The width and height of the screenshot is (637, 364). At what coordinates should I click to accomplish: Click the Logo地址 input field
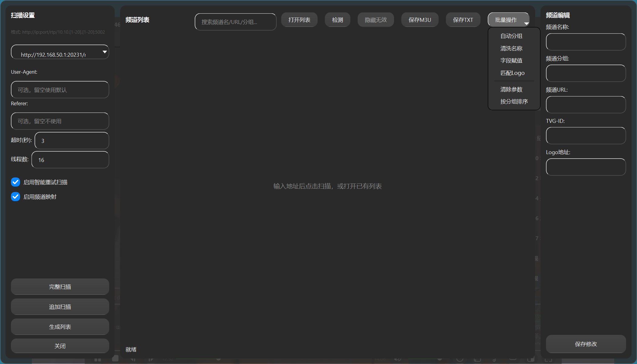[x=586, y=167]
